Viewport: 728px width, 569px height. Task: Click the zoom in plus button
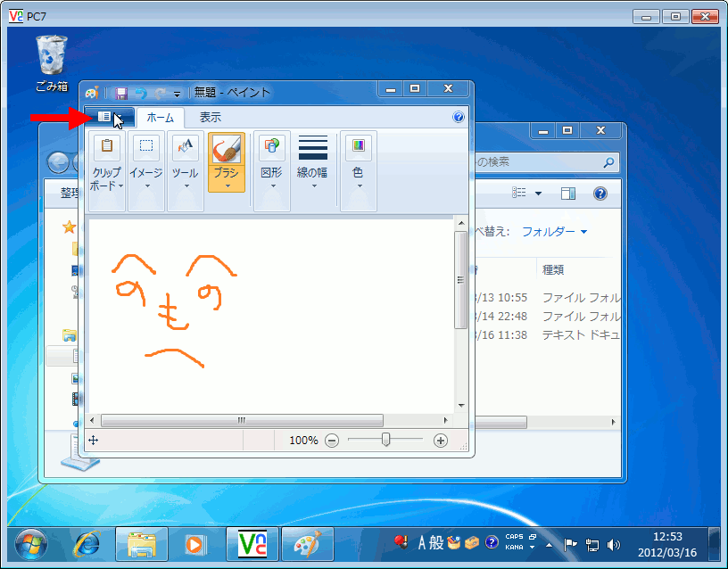tap(440, 440)
